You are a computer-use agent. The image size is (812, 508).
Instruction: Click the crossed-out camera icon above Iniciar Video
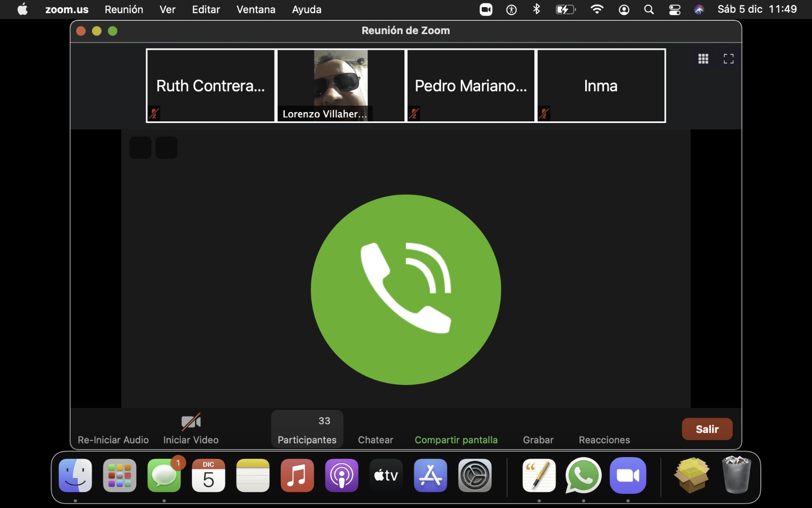[x=191, y=422]
